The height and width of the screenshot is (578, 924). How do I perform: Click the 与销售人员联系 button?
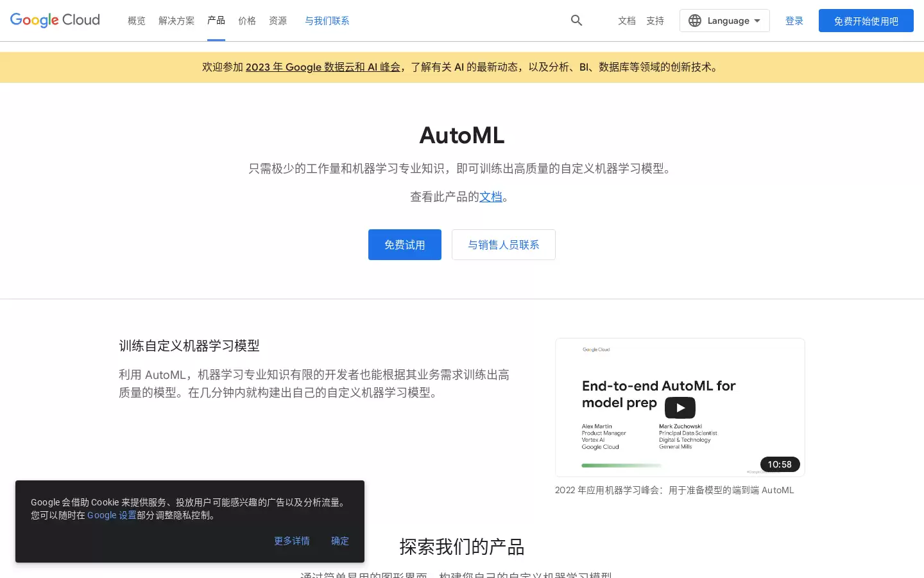tap(504, 245)
